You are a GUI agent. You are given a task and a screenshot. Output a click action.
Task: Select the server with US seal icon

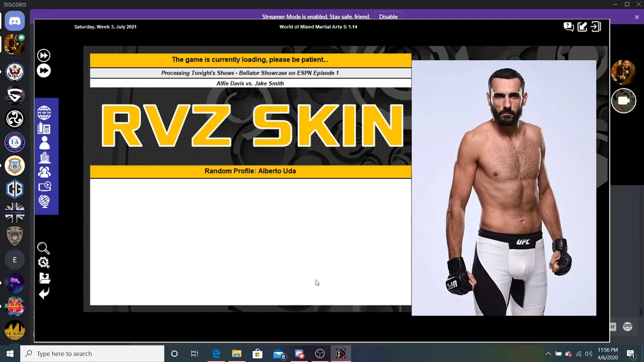click(x=15, y=71)
